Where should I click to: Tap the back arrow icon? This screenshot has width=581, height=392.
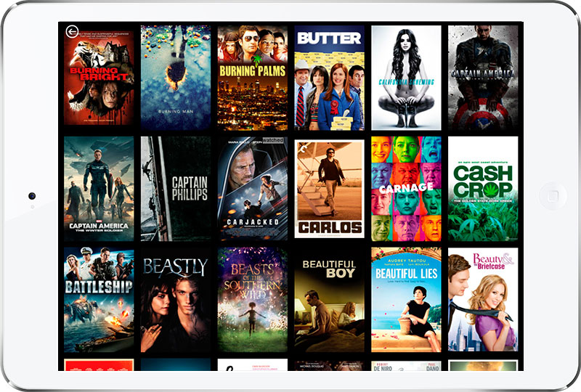click(x=72, y=31)
